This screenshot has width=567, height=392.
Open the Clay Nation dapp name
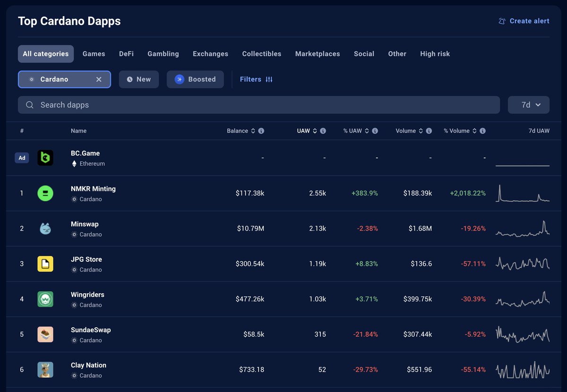tap(88, 365)
